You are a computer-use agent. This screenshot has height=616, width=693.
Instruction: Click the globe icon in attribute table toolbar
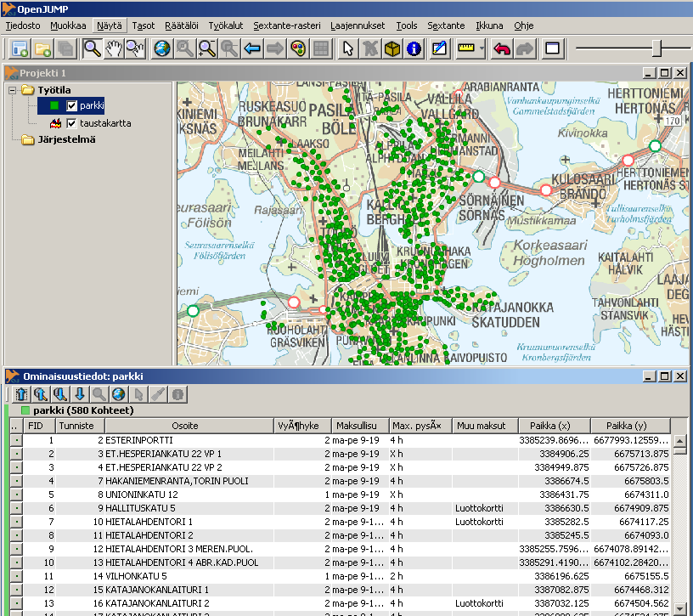tap(118, 394)
